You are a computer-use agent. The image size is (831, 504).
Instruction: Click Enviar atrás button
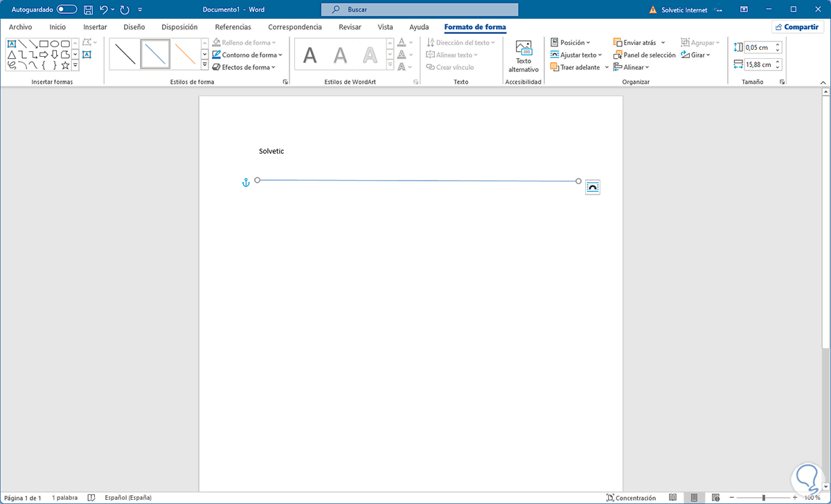coord(634,42)
